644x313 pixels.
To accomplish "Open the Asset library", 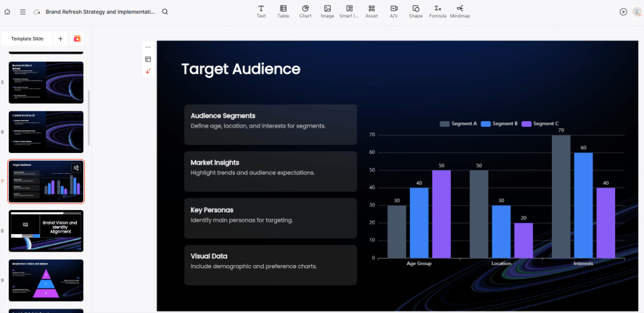I will tap(372, 12).
